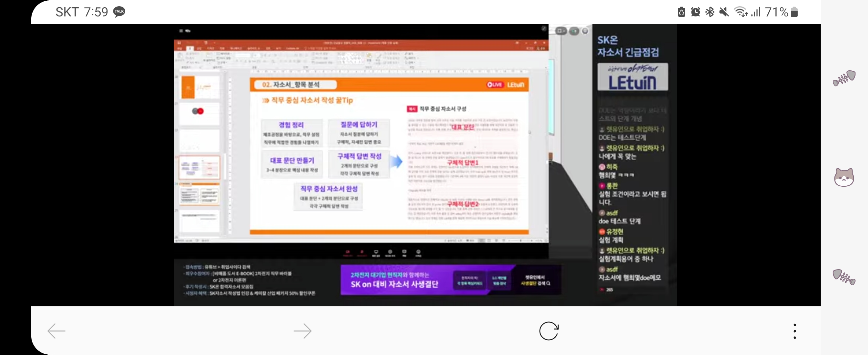Screen dimensions: 868x355
Task: Tap the Bluetooth status icon
Action: click(x=710, y=12)
